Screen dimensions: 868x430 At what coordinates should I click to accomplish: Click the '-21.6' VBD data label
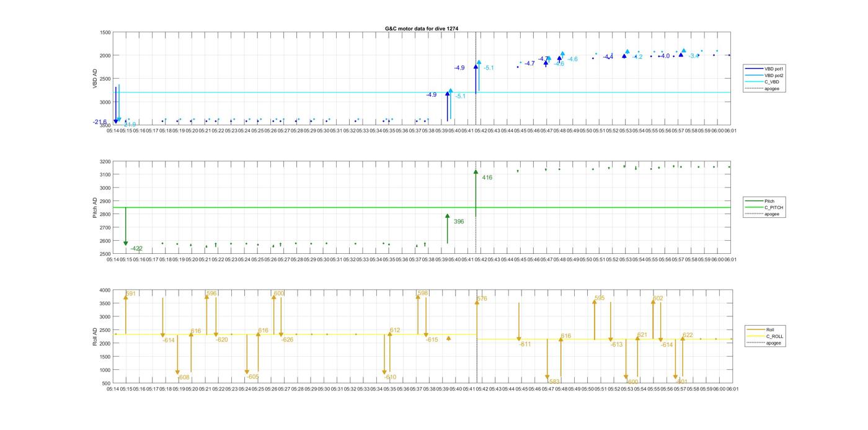100,122
